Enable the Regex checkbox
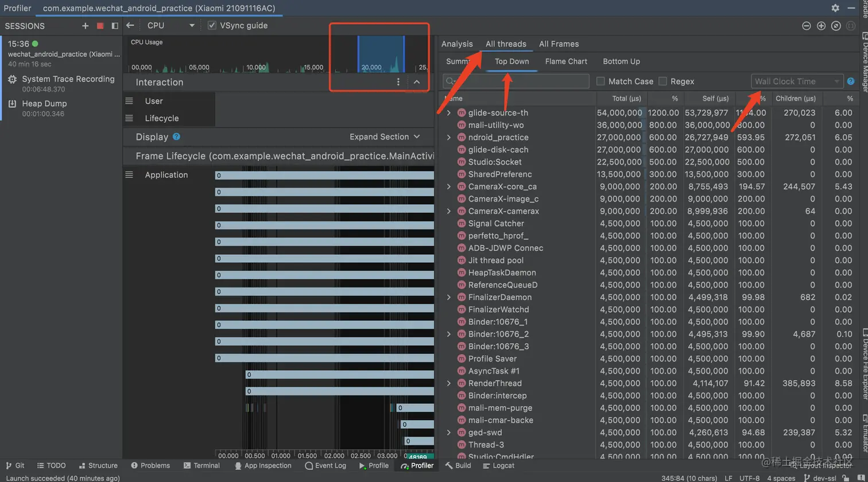Screen dimensions: 868x482 coord(662,81)
